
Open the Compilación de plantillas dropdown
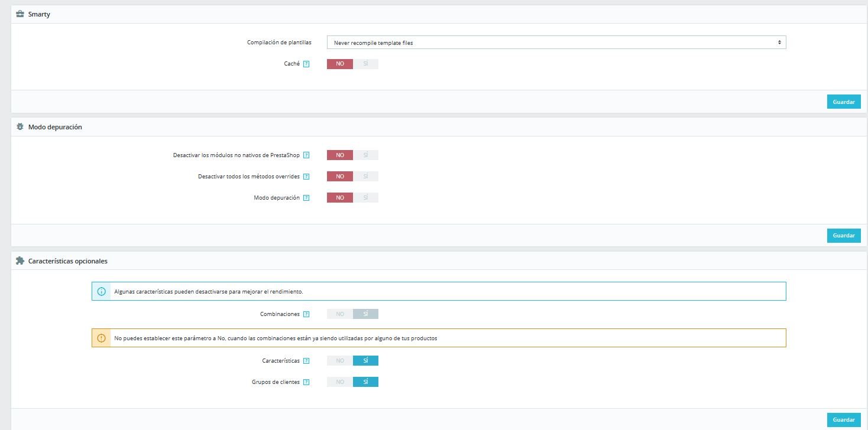pyautogui.click(x=556, y=43)
